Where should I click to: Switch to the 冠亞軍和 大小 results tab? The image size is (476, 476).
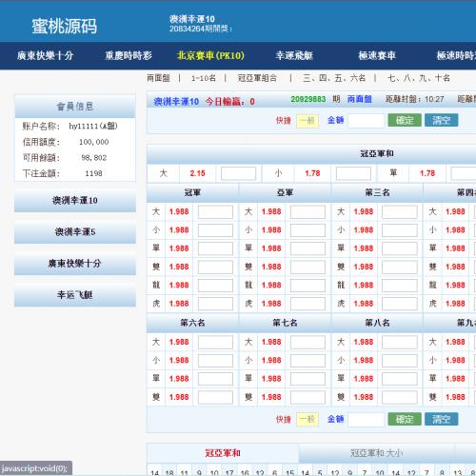[x=377, y=453]
